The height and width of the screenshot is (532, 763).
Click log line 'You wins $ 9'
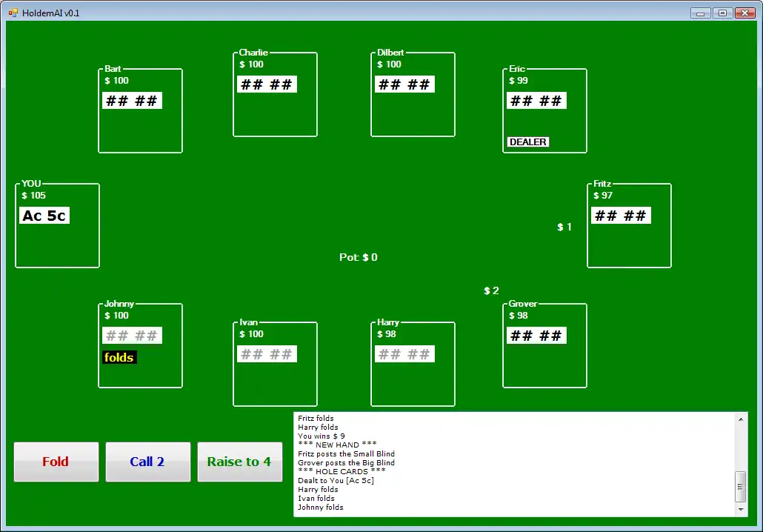click(x=321, y=436)
